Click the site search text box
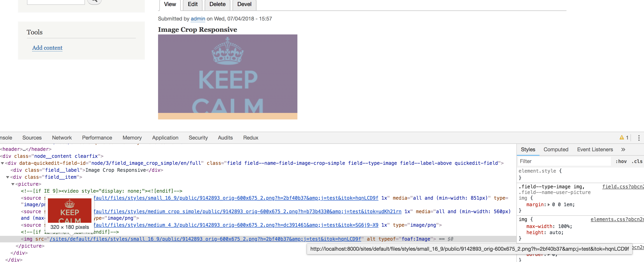Screen dimensions: 644x262 56,2
